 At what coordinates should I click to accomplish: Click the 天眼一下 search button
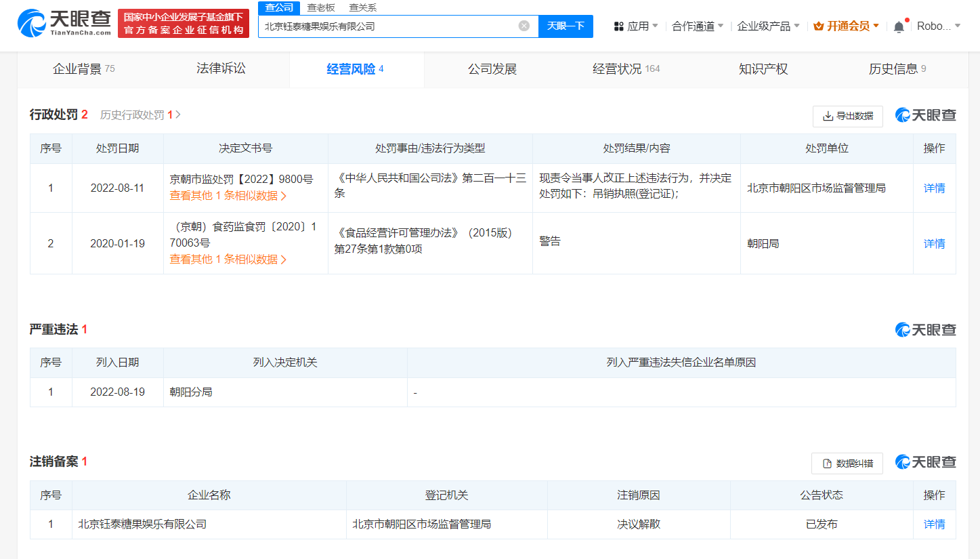(566, 25)
